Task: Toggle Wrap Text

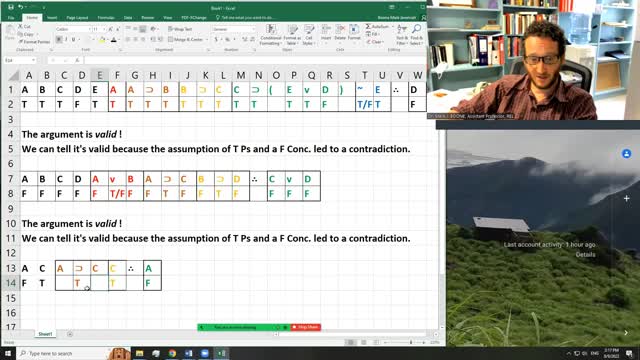Action: (180, 29)
